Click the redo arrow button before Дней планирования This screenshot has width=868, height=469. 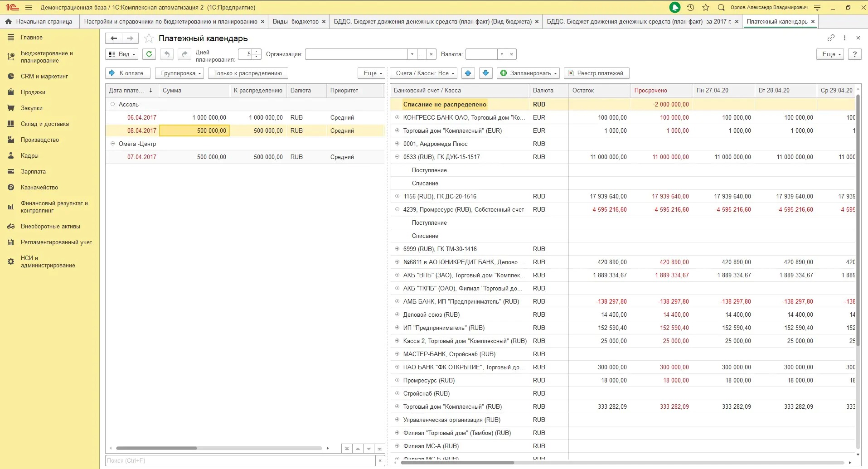coord(184,54)
